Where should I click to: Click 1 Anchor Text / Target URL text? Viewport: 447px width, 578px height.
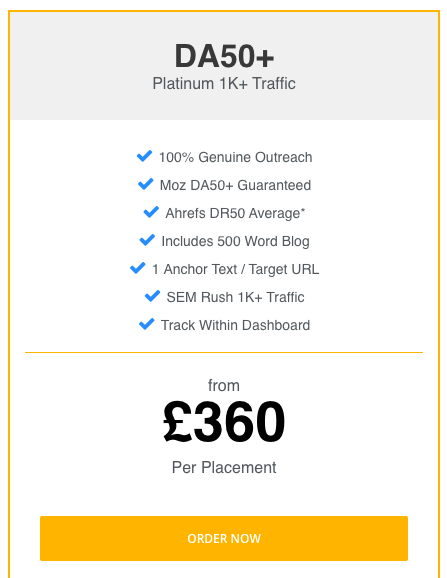[x=235, y=269]
